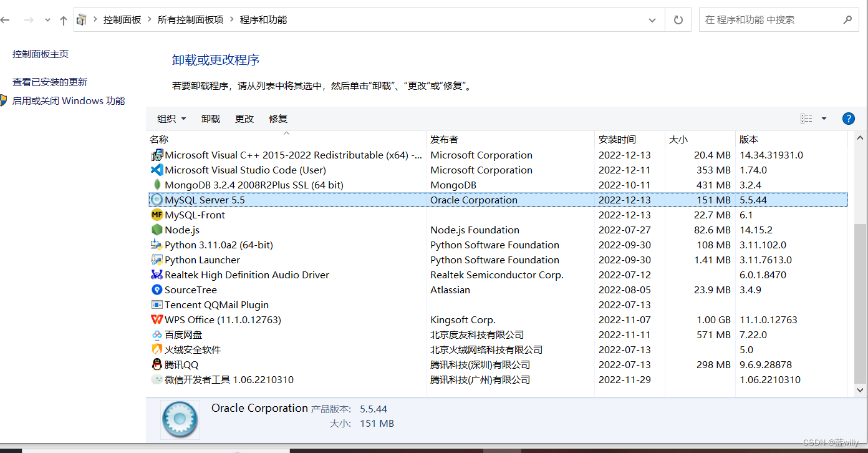
Task: Open the 组织 dropdown menu
Action: tap(171, 119)
